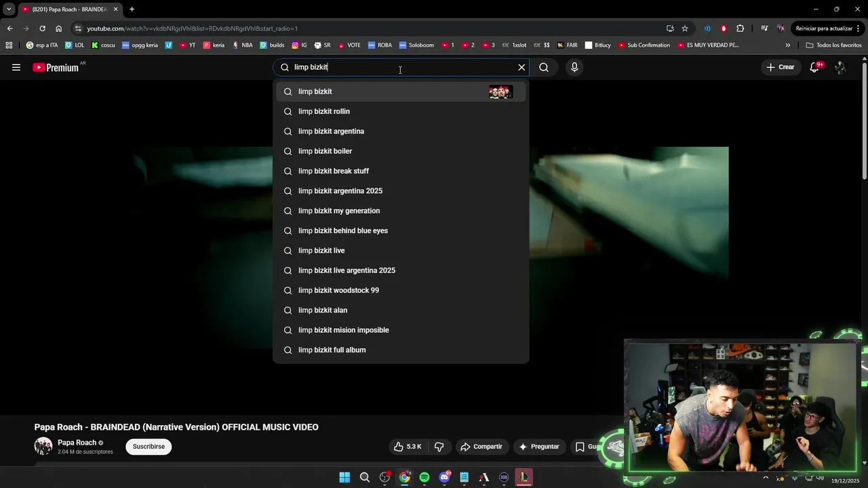This screenshot has height=488, width=868.
Task: Open the Soloboom bookmark
Action: (x=416, y=45)
